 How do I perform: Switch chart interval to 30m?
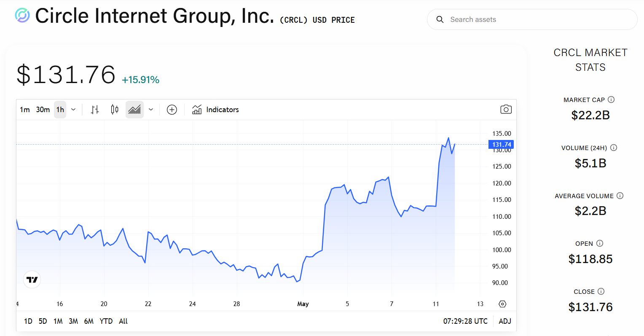(43, 110)
